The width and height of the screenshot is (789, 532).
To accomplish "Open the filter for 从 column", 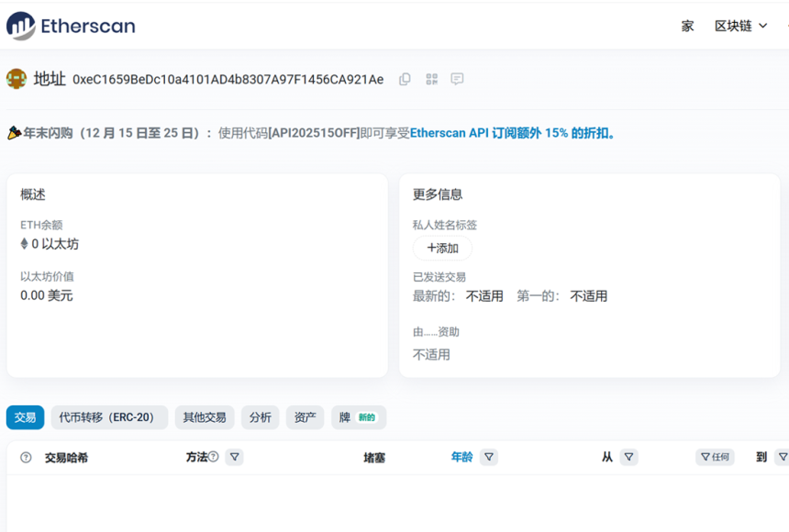I will (628, 457).
